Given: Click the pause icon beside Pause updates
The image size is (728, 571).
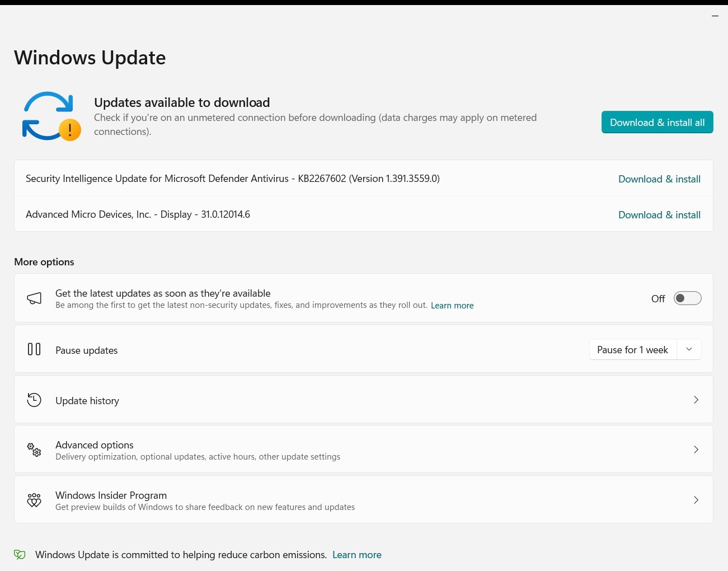Looking at the screenshot, I should click(x=34, y=349).
